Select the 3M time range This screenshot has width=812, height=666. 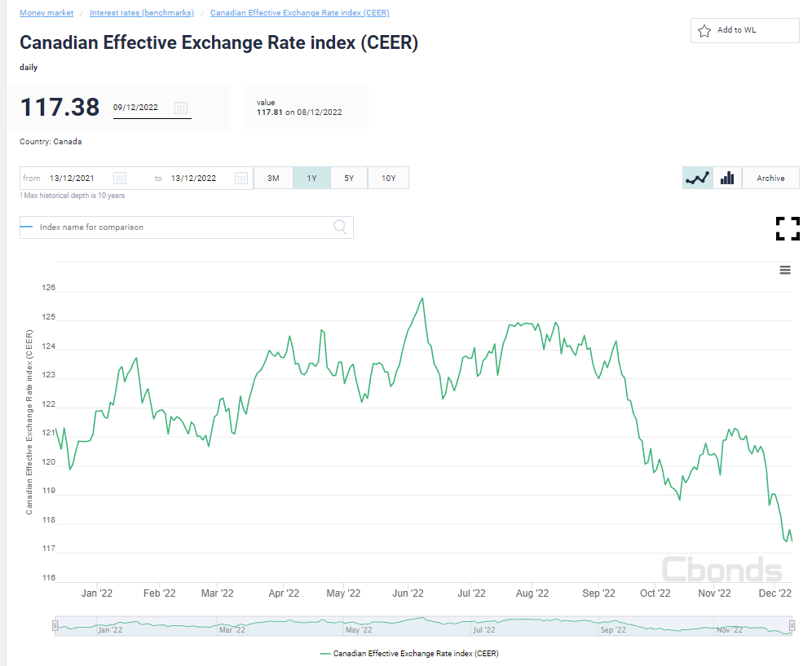click(x=273, y=178)
